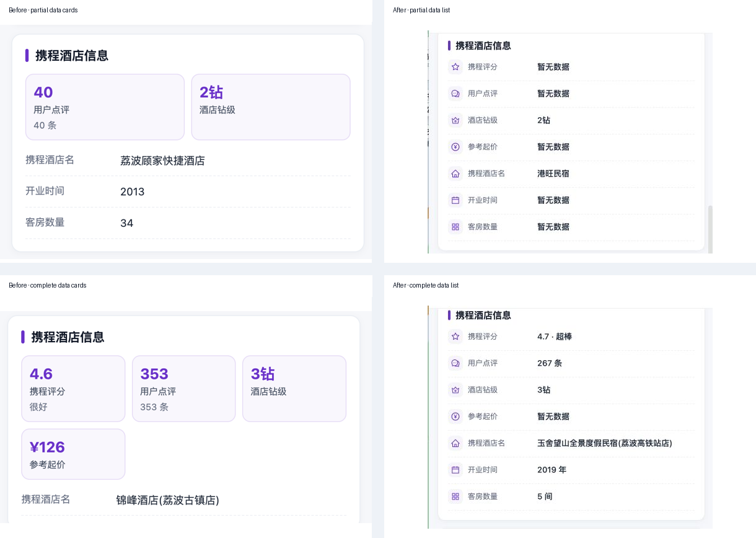Image resolution: width=756 pixels, height=538 pixels.
Task: Click calendar icon beside 开业时间 in partial data list
Action: [x=455, y=200]
